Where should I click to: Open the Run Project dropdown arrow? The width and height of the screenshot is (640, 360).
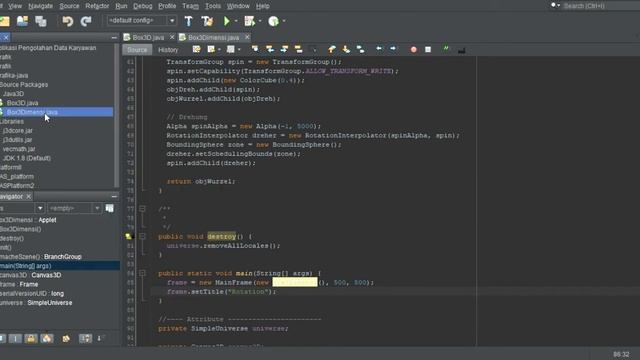[x=236, y=21]
